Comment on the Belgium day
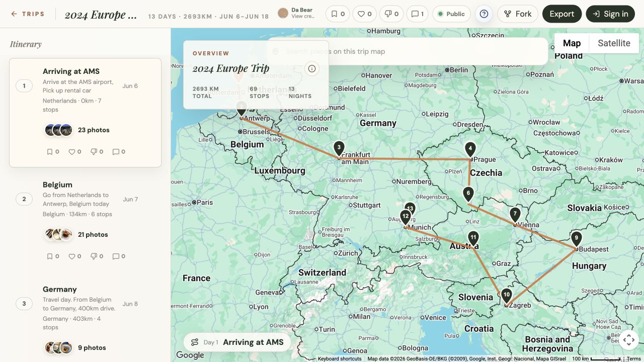644x362 pixels. pos(119,256)
